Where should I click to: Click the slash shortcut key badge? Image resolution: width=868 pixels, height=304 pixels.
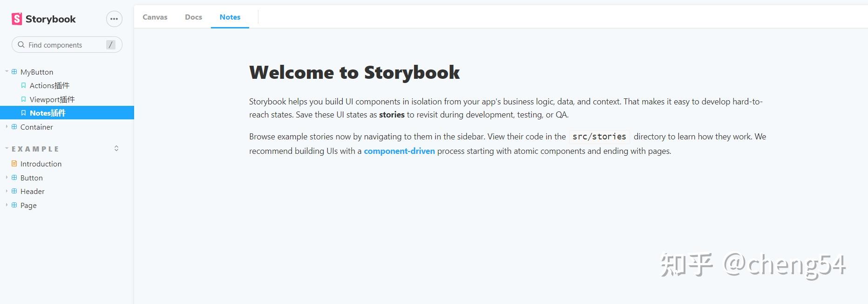point(110,45)
